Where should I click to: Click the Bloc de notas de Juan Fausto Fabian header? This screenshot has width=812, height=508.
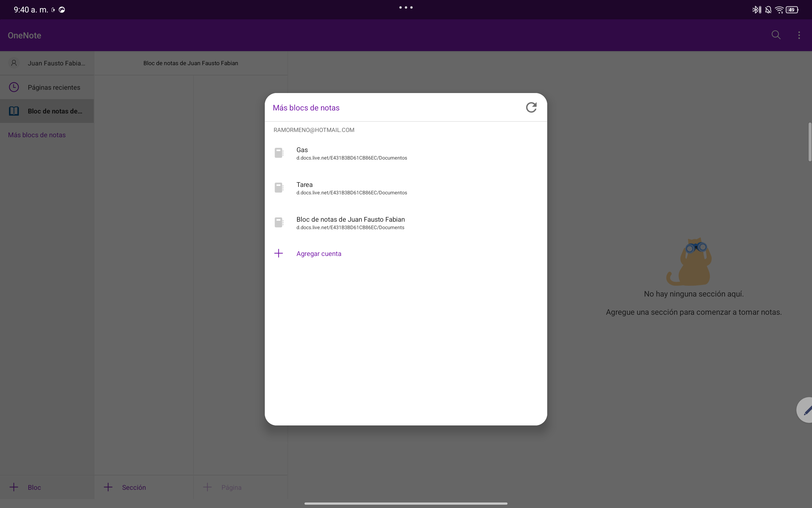191,63
